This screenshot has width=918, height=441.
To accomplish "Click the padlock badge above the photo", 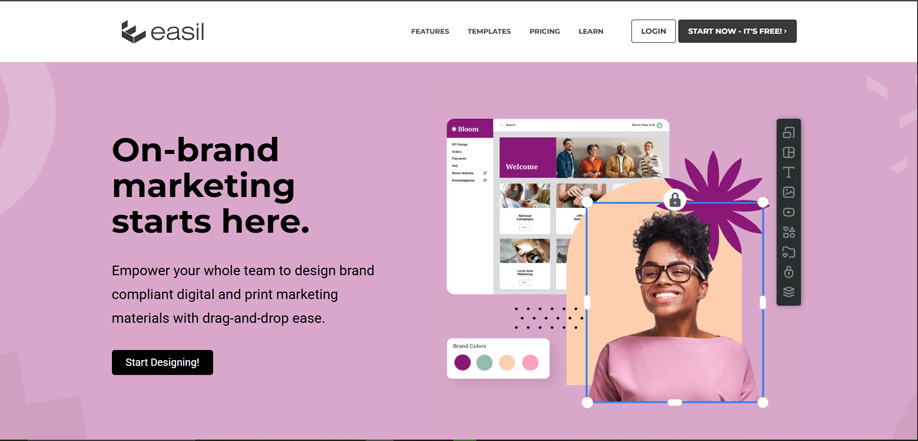I will pyautogui.click(x=674, y=200).
